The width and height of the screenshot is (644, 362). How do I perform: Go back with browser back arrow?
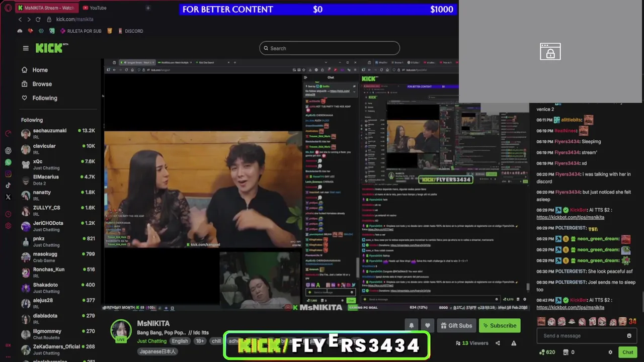coord(20,19)
